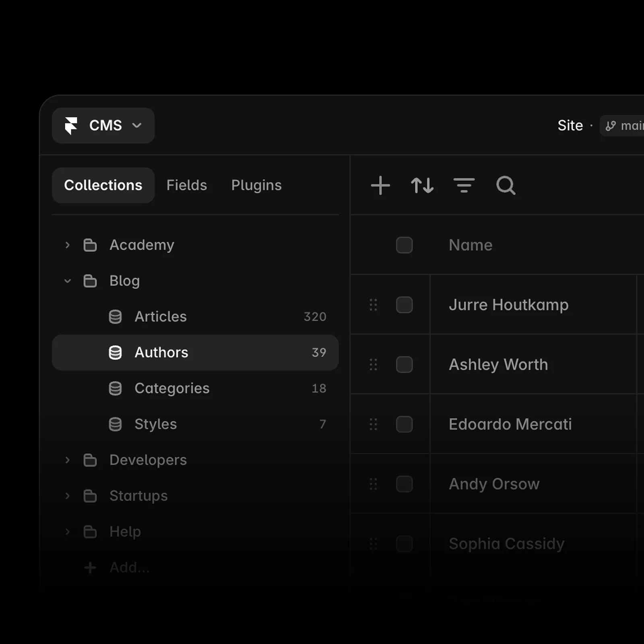This screenshot has width=644, height=644.
Task: Check the Ashley Worth row checkbox
Action: click(404, 364)
